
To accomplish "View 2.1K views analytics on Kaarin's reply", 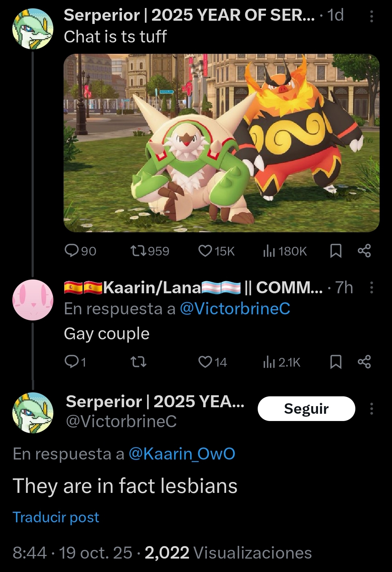I will (x=282, y=362).
